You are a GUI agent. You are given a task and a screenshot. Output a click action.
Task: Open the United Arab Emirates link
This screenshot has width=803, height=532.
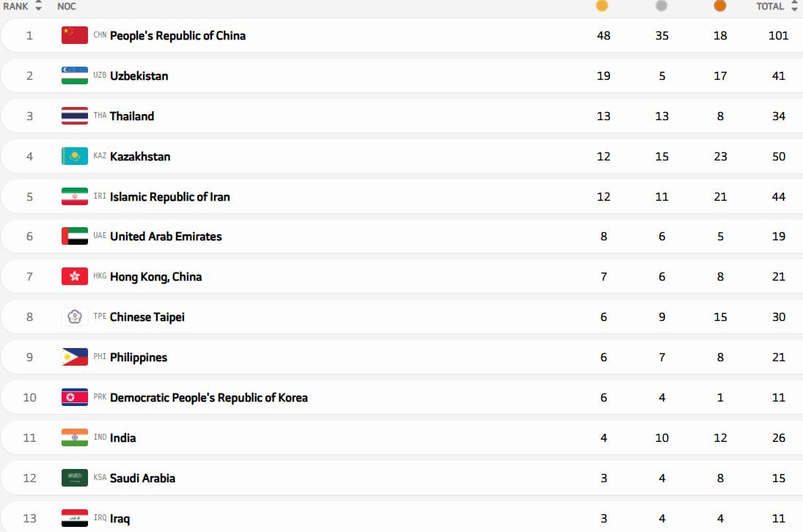coord(166,236)
